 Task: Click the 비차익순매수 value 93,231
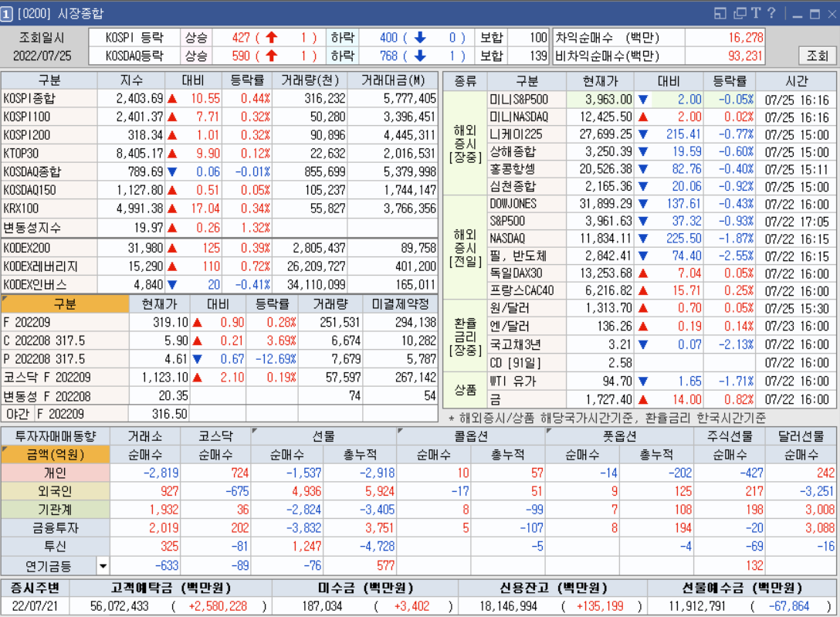745,56
